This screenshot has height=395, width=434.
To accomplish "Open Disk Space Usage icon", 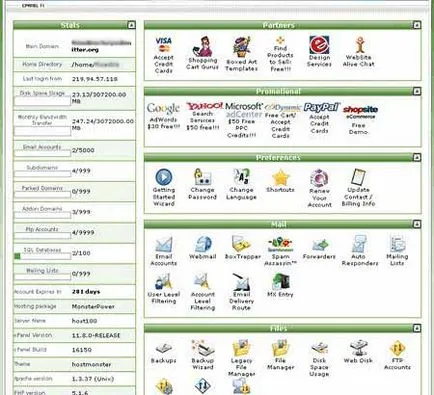I will [x=319, y=349].
